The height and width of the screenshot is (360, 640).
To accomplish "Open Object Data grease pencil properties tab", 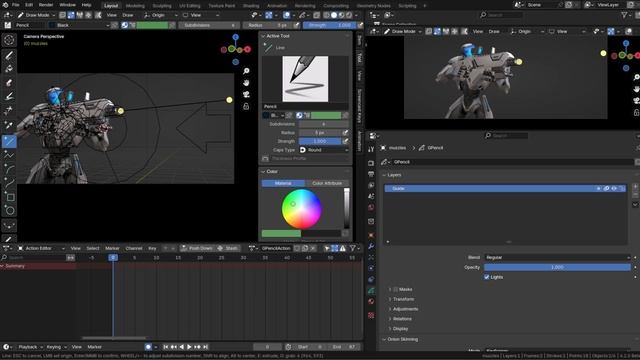I will point(371,290).
